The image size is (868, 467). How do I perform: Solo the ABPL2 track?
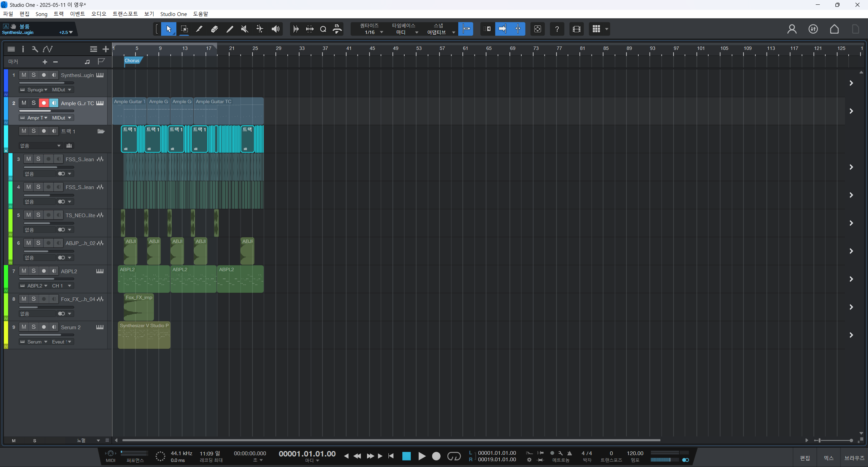click(x=34, y=271)
